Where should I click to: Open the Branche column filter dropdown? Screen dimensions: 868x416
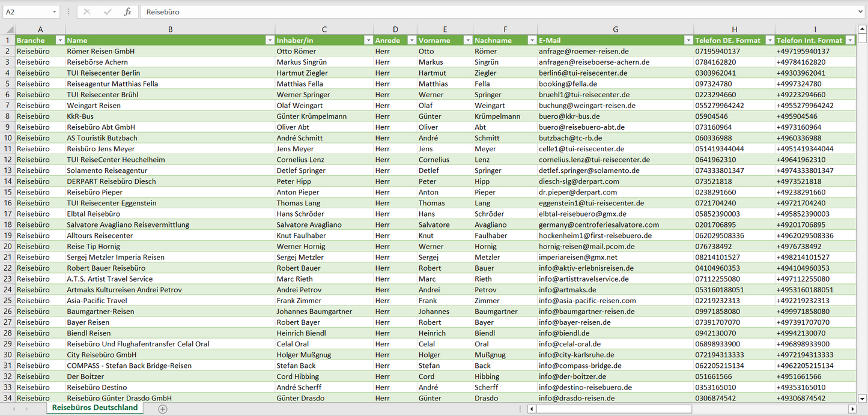[59, 40]
